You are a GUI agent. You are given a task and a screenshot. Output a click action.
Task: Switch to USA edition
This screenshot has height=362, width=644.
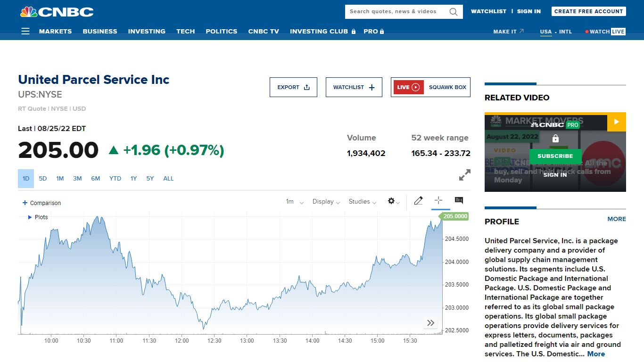point(545,32)
